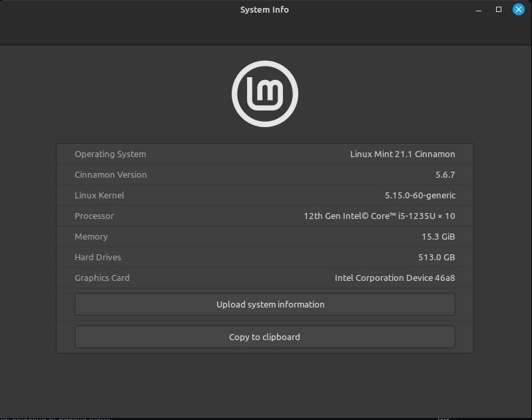Select 'Linux Mint 21.1 Cinnamon' value
Image resolution: width=532 pixels, height=420 pixels.
pyautogui.click(x=402, y=154)
